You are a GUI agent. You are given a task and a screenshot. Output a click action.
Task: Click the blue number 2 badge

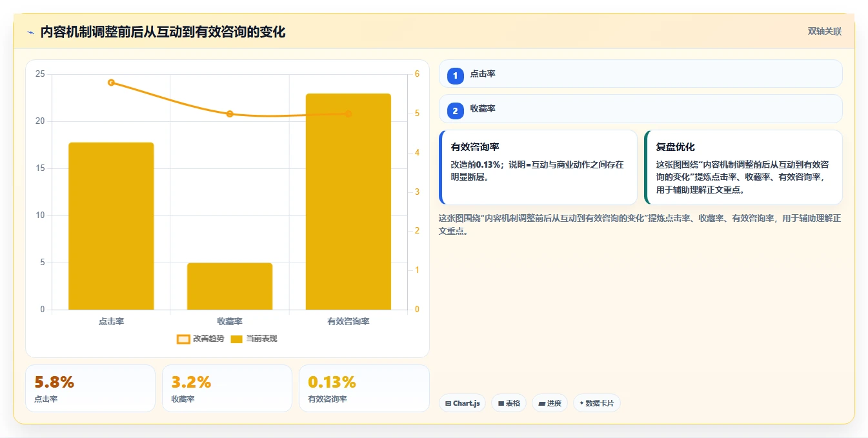click(x=456, y=111)
